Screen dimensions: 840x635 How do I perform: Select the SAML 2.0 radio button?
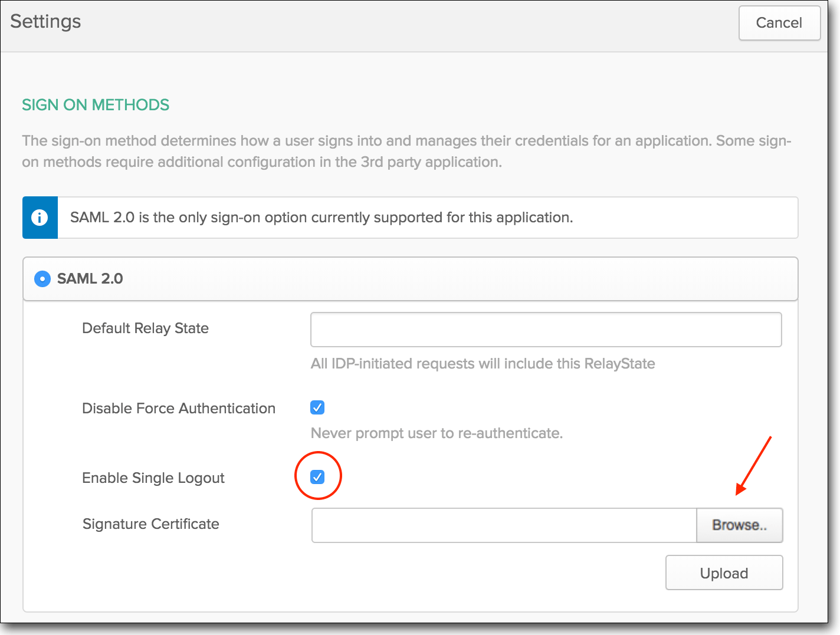(x=42, y=278)
